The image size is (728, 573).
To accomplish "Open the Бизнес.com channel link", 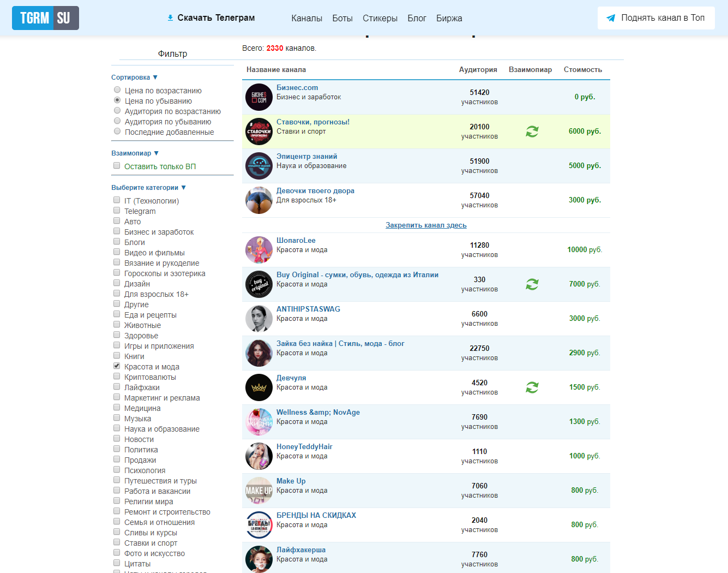I will (x=297, y=88).
